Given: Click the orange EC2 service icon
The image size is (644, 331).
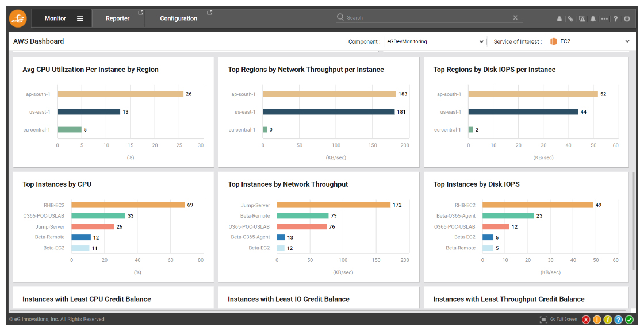Looking at the screenshot, I should click(553, 41).
